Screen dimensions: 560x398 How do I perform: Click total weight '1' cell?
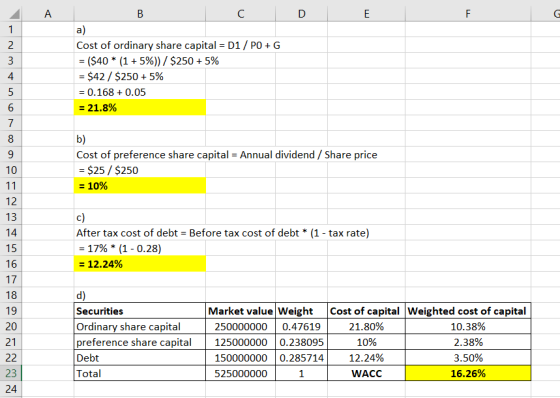tap(301, 373)
